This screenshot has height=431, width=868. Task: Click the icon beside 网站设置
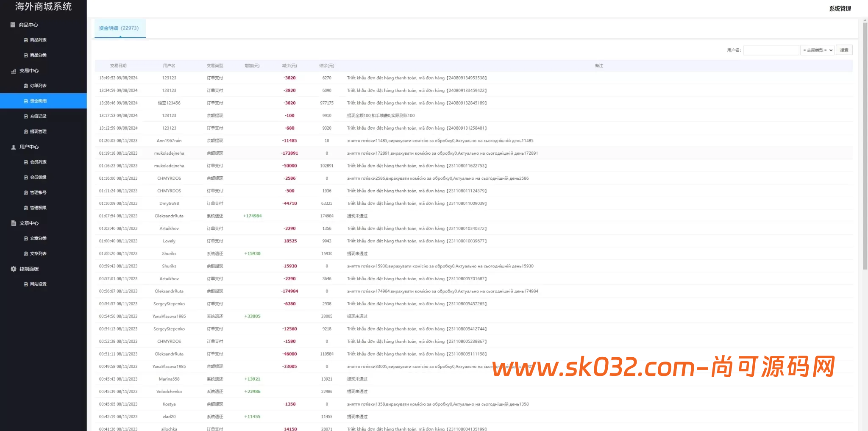click(x=26, y=284)
